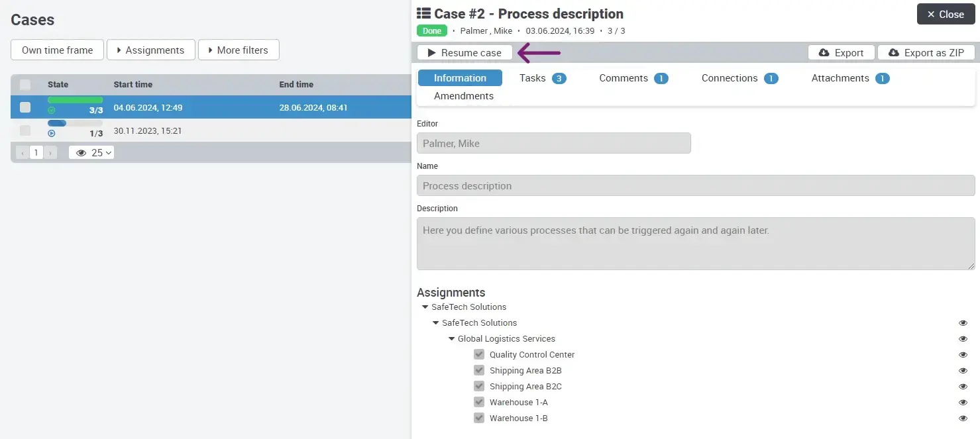Image resolution: width=980 pixels, height=439 pixels.
Task: Click the green checkmark state icon in first row
Action: coord(52,111)
